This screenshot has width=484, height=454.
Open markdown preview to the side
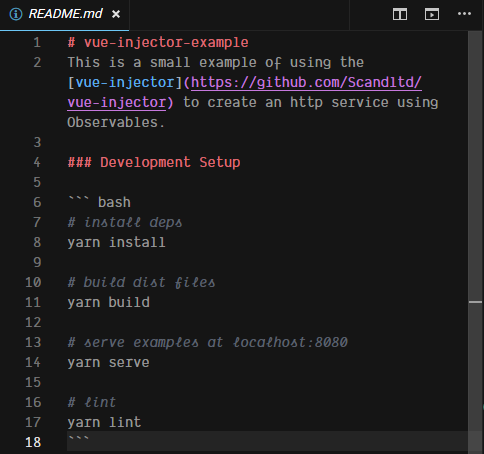pos(432,14)
